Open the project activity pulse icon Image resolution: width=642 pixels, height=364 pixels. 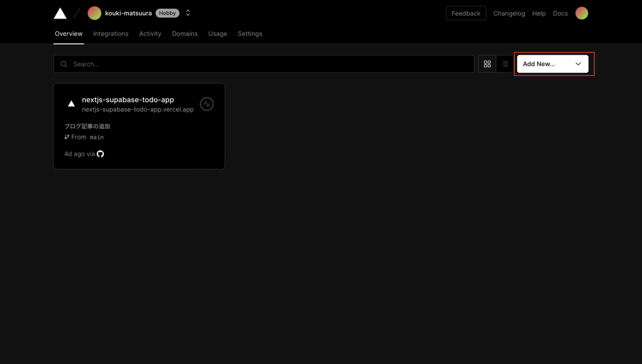(x=207, y=104)
